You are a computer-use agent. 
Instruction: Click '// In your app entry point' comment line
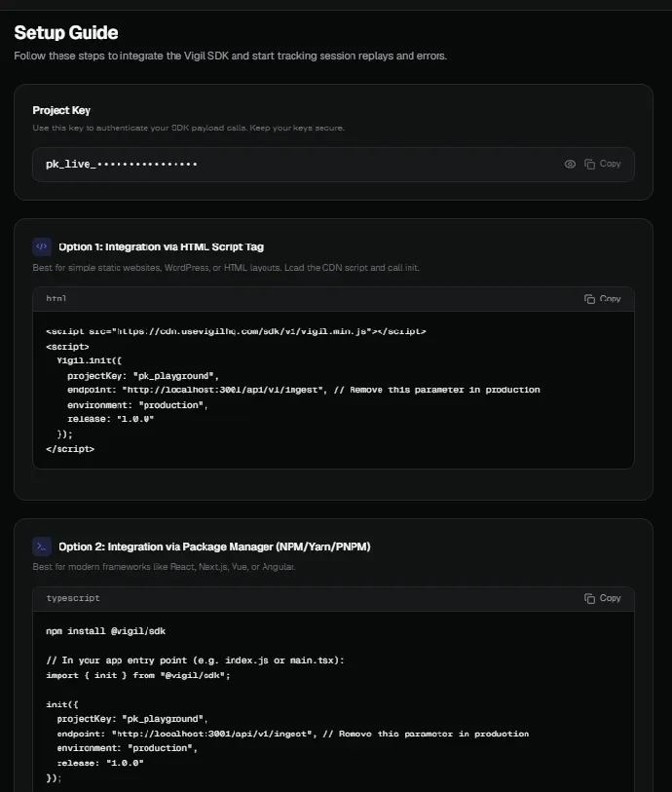[x=195, y=660]
